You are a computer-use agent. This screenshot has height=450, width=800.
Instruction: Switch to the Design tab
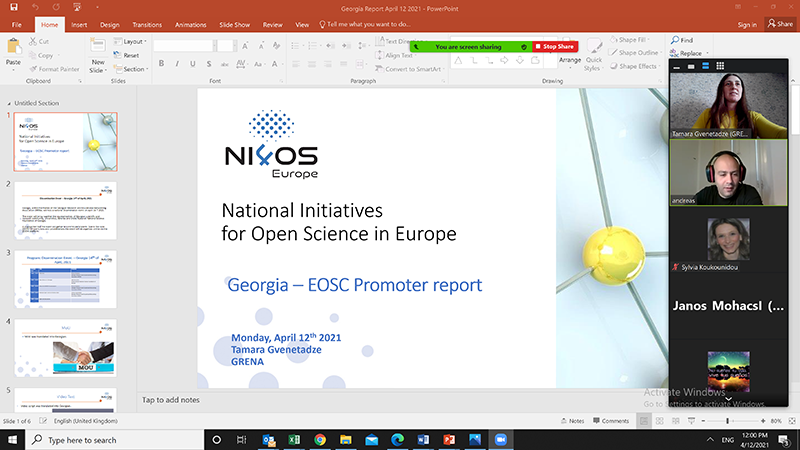point(109,24)
